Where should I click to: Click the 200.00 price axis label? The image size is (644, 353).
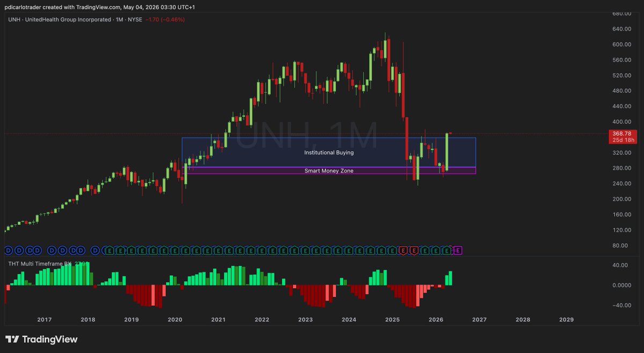pyautogui.click(x=622, y=199)
